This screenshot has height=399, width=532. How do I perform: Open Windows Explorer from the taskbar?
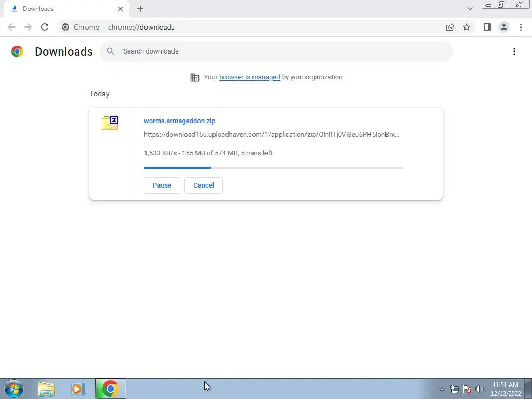[46, 389]
